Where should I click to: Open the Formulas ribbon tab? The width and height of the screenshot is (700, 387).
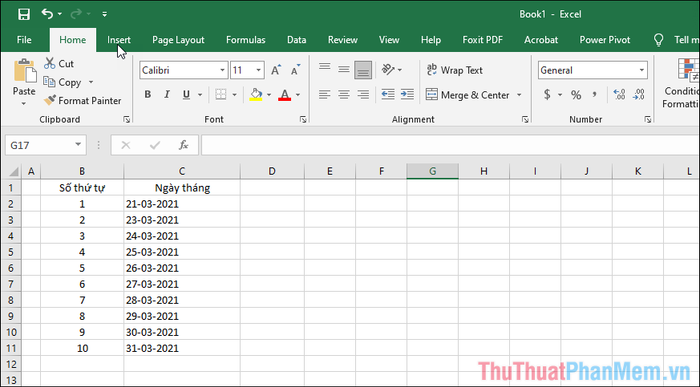click(246, 40)
